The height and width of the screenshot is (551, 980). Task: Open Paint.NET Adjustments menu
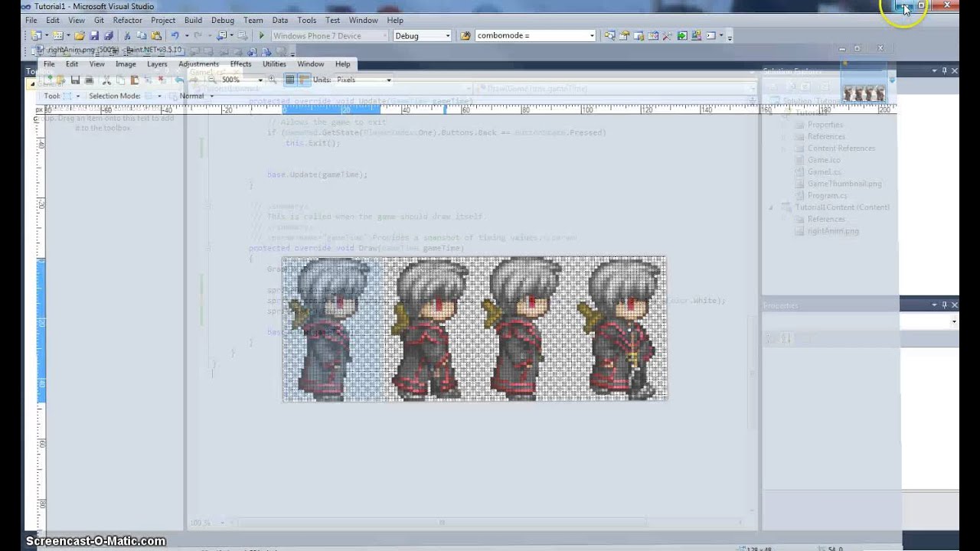tap(199, 64)
